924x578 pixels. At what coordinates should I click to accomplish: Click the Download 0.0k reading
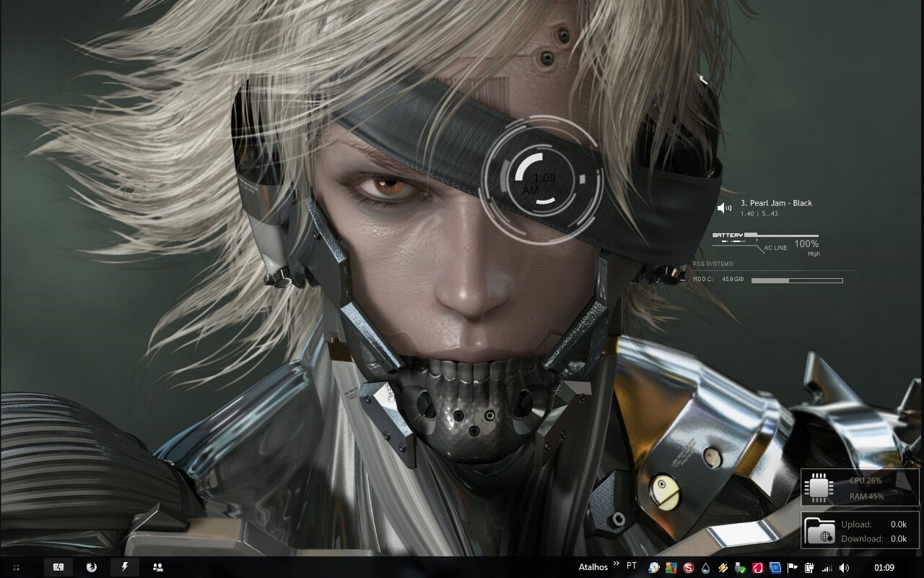874,539
